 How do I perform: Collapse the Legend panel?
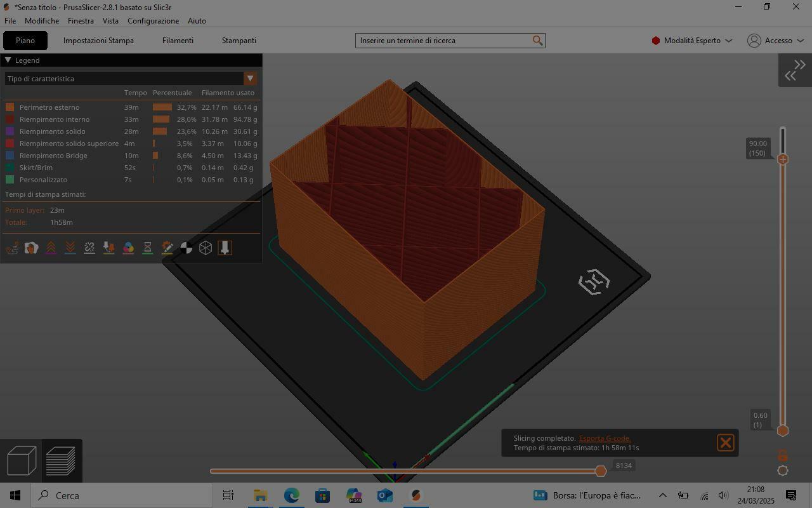(8, 60)
